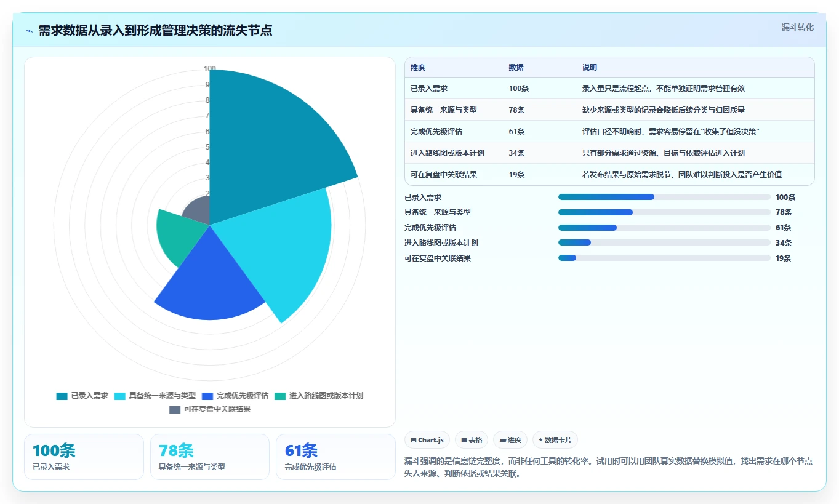Click the 已录入需求 label in the progress list
Screen dimensions: 839x504
click(x=423, y=198)
